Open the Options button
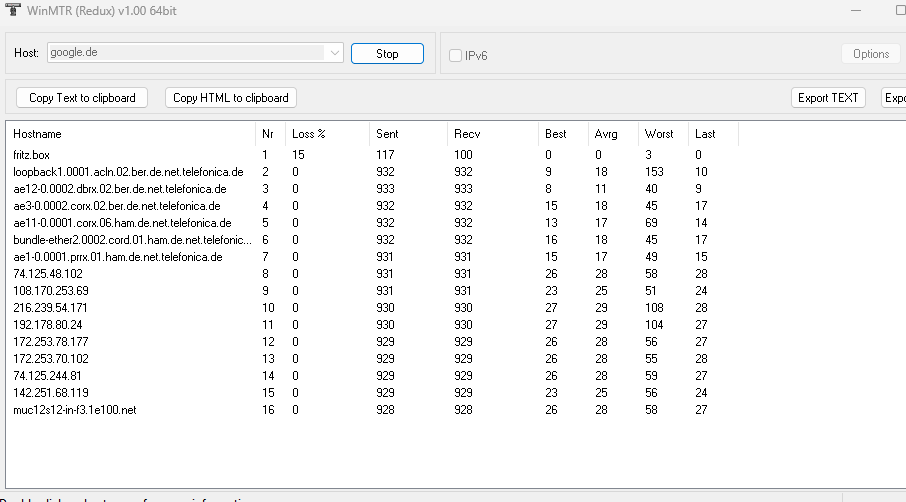906x502 pixels. (x=871, y=54)
